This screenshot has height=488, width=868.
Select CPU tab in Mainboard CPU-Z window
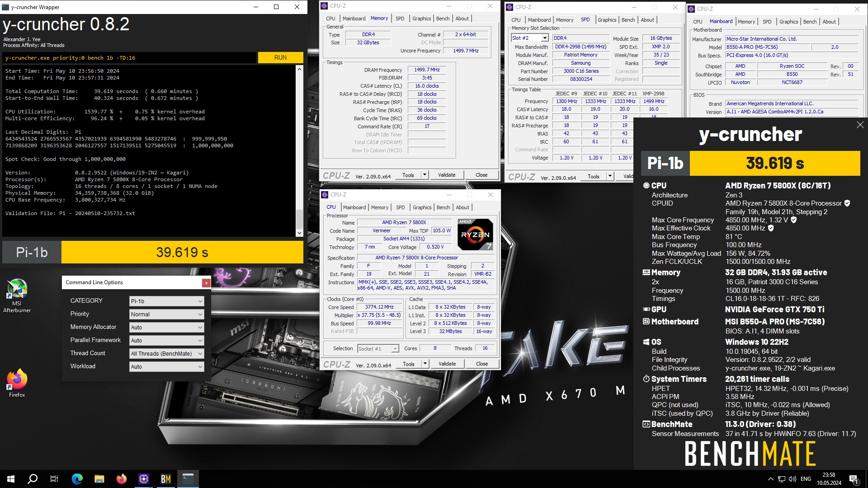(x=698, y=22)
